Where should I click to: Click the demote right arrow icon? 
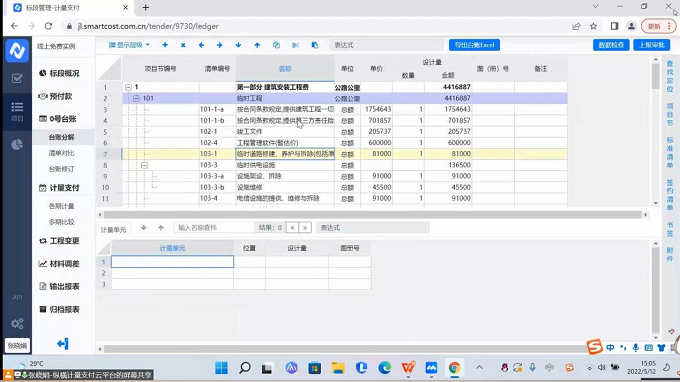[x=219, y=45]
